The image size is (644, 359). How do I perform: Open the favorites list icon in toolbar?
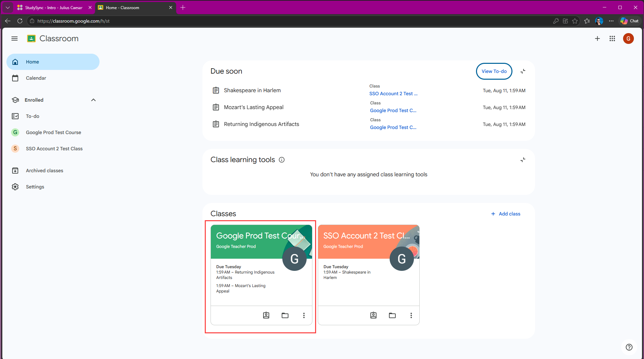point(587,21)
